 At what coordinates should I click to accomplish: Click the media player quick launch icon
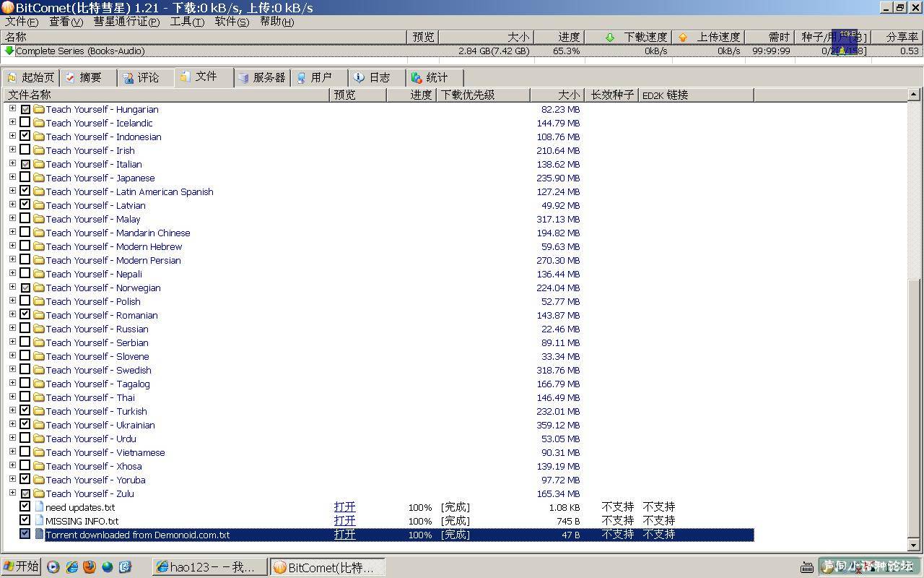coord(53,567)
